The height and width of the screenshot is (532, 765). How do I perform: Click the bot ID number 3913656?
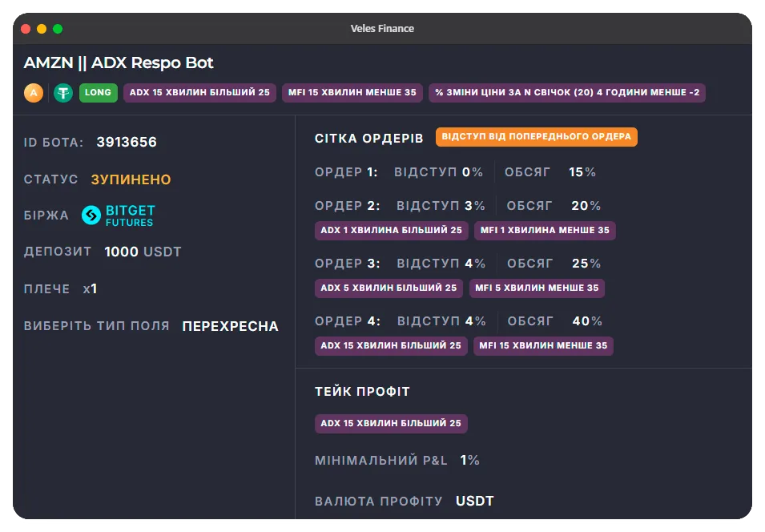pos(127,143)
